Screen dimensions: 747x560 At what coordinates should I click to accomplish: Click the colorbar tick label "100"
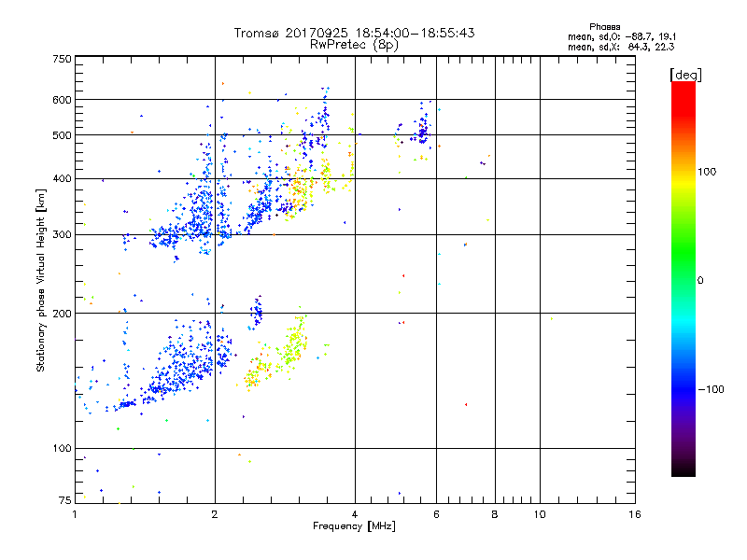point(707,172)
